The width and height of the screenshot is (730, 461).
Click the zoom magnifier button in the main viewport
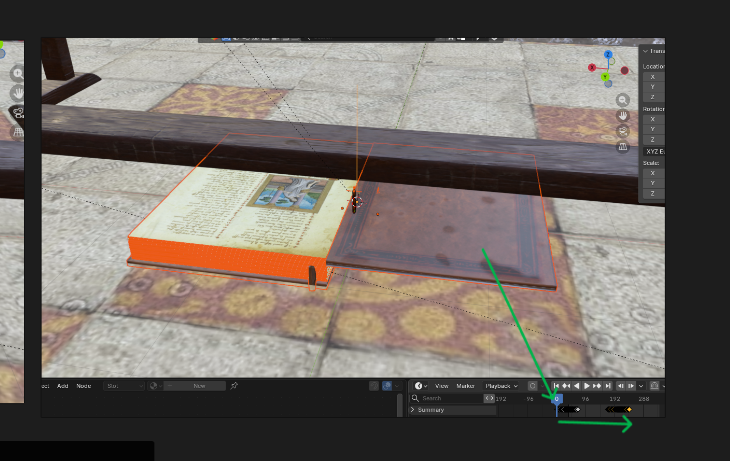pyautogui.click(x=622, y=100)
